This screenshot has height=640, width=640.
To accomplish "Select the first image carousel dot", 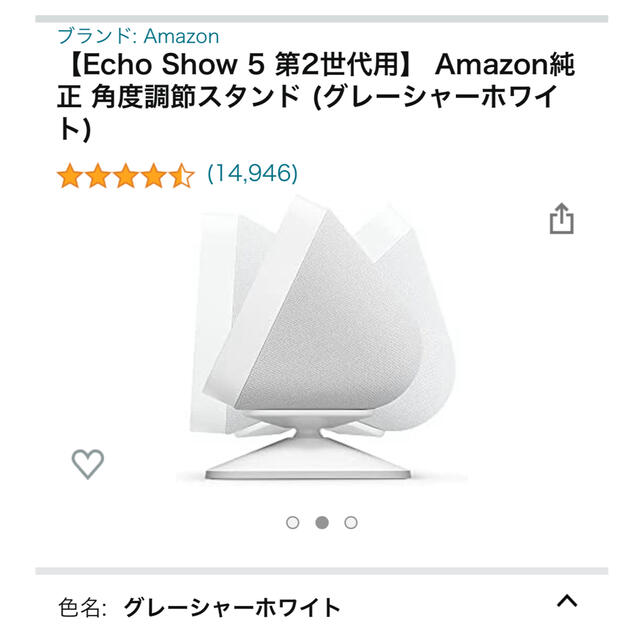I will 293,522.
